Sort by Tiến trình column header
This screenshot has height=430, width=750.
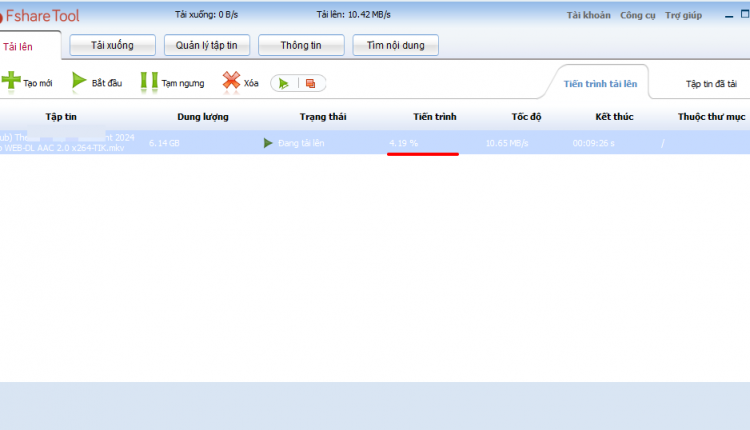point(435,117)
